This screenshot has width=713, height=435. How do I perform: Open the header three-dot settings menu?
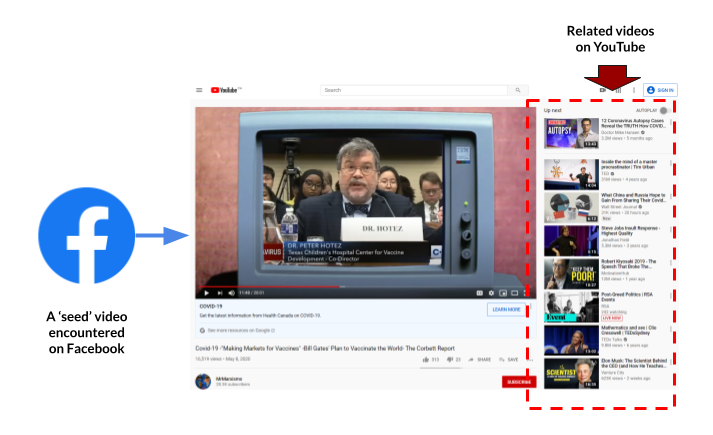click(634, 90)
